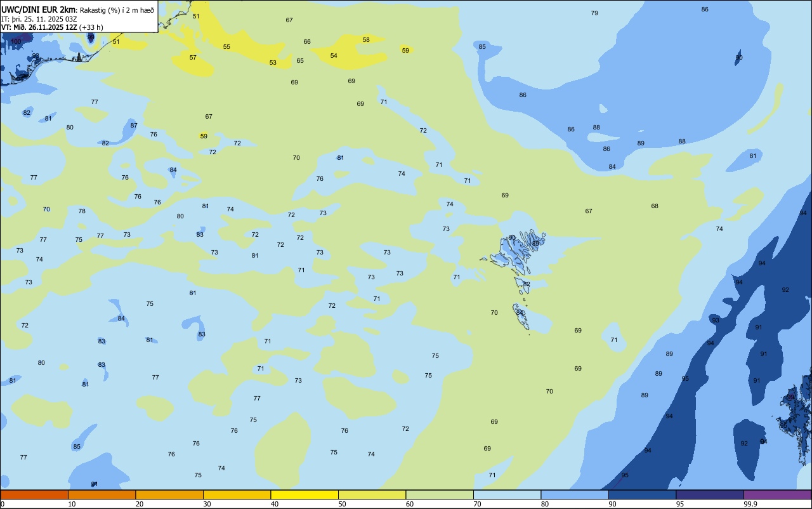The height and width of the screenshot is (509, 812).
Task: Select the 60–70 light green legend swatch
Action: click(440, 494)
